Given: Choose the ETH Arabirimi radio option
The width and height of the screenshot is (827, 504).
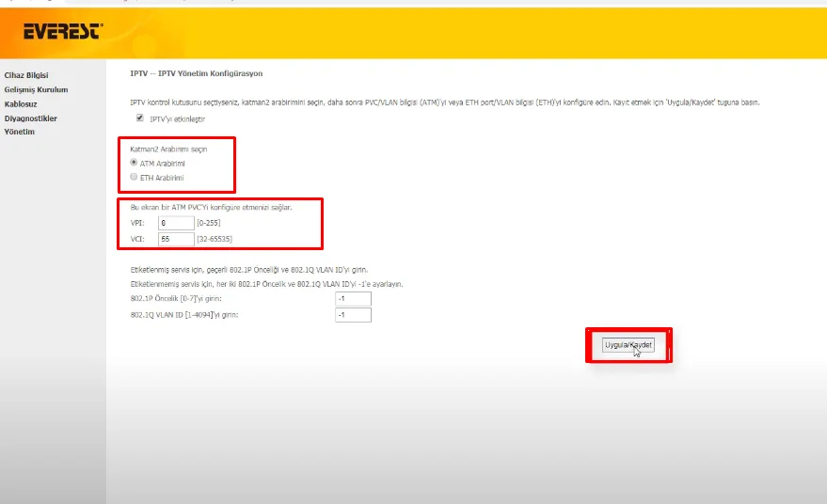Looking at the screenshot, I should click(x=135, y=177).
